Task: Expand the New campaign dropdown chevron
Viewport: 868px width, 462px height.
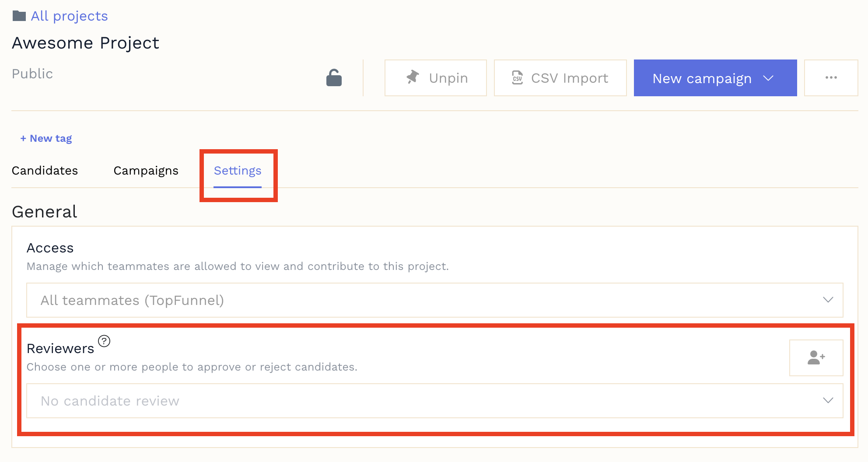Action: point(768,79)
